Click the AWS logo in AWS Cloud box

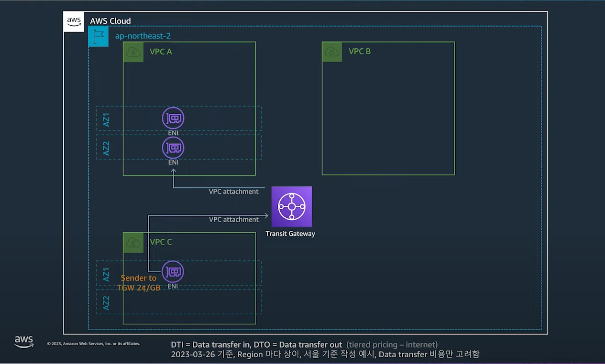74,21
